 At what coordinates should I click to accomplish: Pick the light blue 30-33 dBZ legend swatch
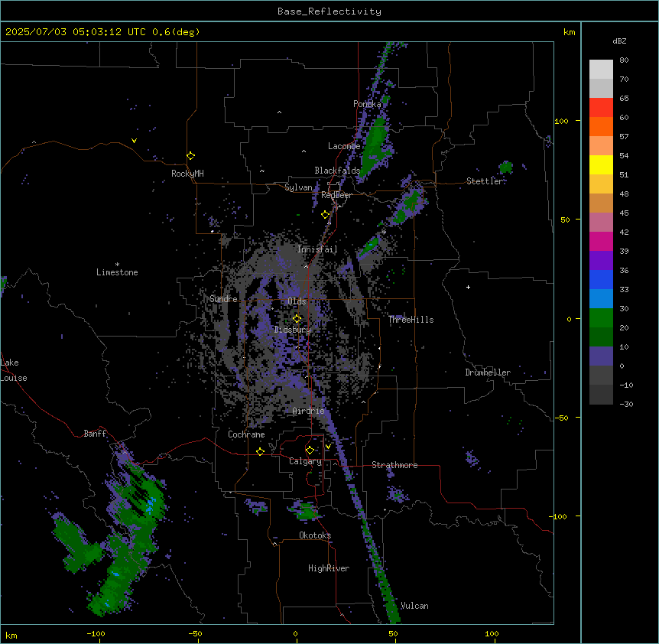[x=601, y=299]
